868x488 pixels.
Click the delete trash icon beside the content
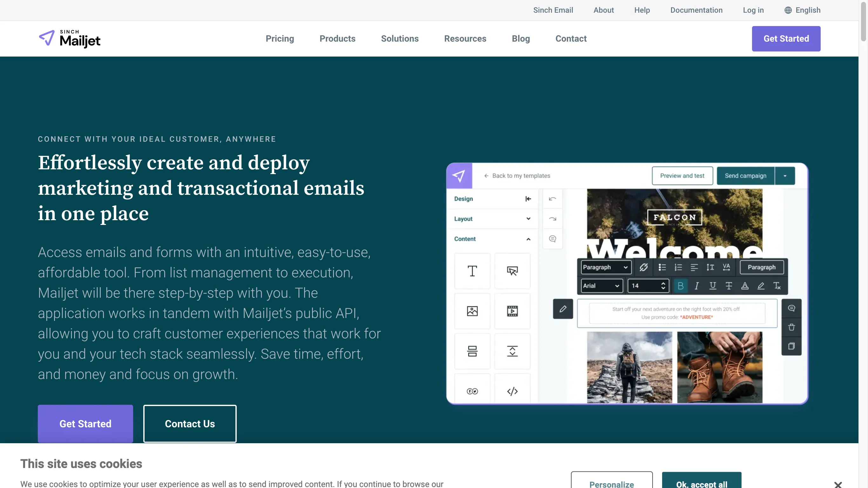[791, 327]
